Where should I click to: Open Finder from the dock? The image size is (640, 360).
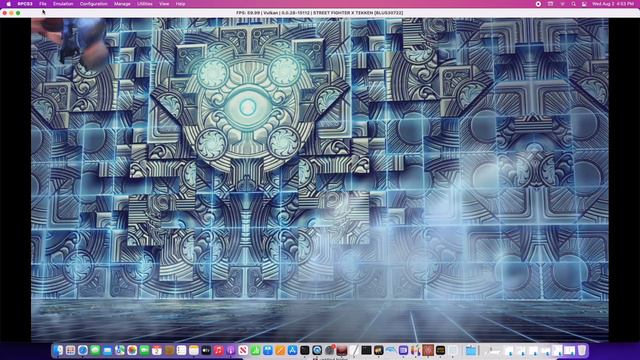[x=58, y=350]
